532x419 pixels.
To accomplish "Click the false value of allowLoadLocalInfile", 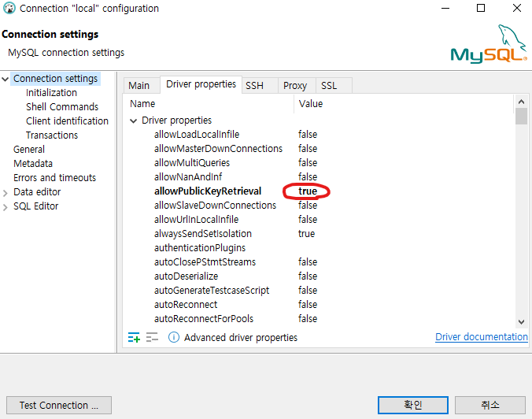I will click(x=308, y=135).
